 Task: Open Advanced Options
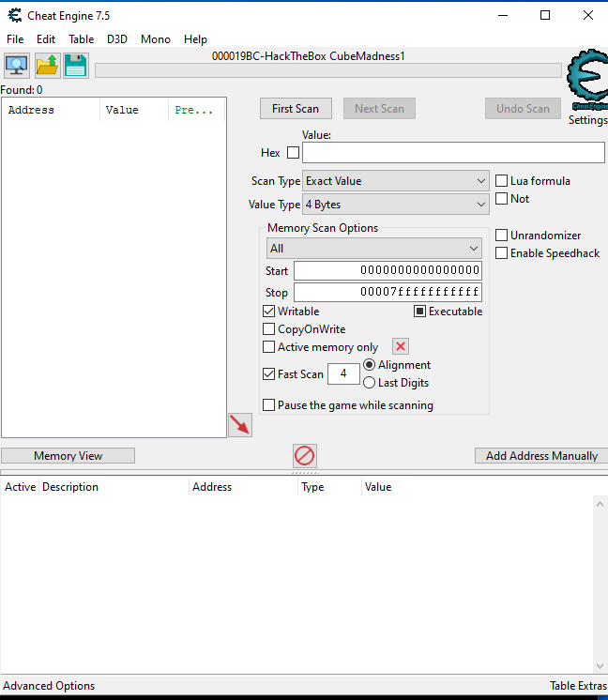(x=49, y=686)
